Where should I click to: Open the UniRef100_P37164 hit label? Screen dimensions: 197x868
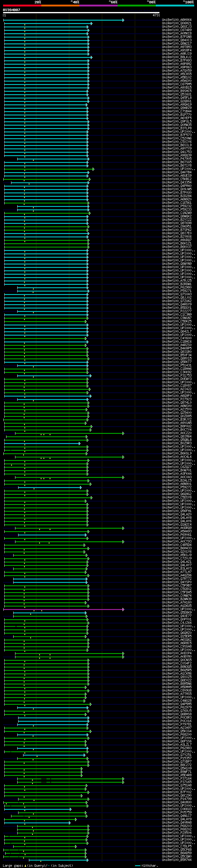[177, 779]
